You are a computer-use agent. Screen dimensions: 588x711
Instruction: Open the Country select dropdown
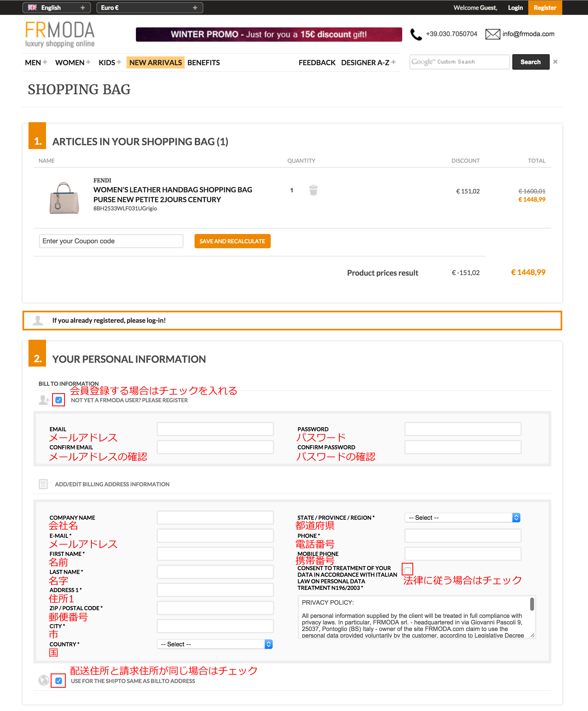pos(215,644)
